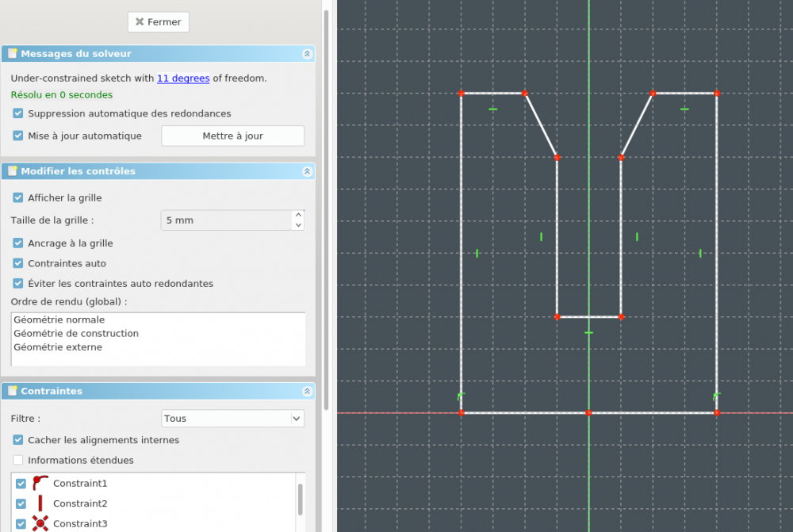Select the vertical constraint marker on right outer edge
This screenshot has width=793, height=532.
pos(700,254)
